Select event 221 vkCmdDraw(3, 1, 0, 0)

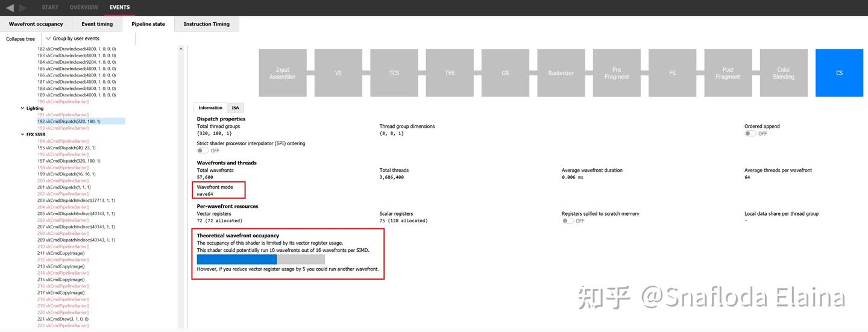click(x=63, y=319)
